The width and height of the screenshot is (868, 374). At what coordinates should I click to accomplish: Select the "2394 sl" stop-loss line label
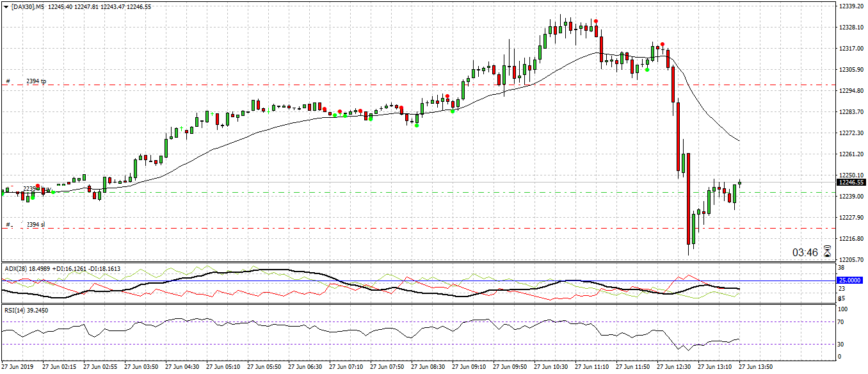tap(36, 225)
